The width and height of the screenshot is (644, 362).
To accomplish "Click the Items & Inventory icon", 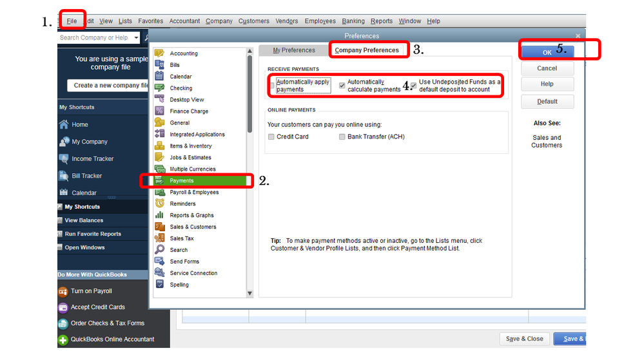I will coord(159,146).
